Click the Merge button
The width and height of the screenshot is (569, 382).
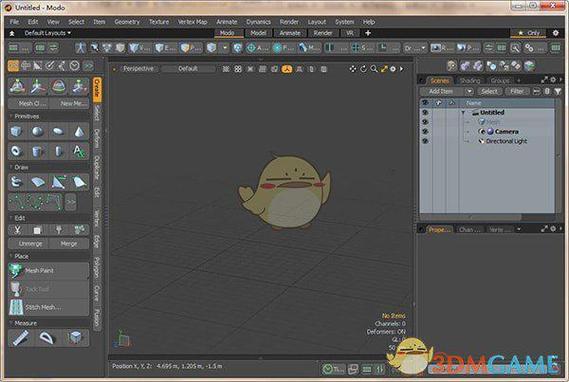pos(69,244)
